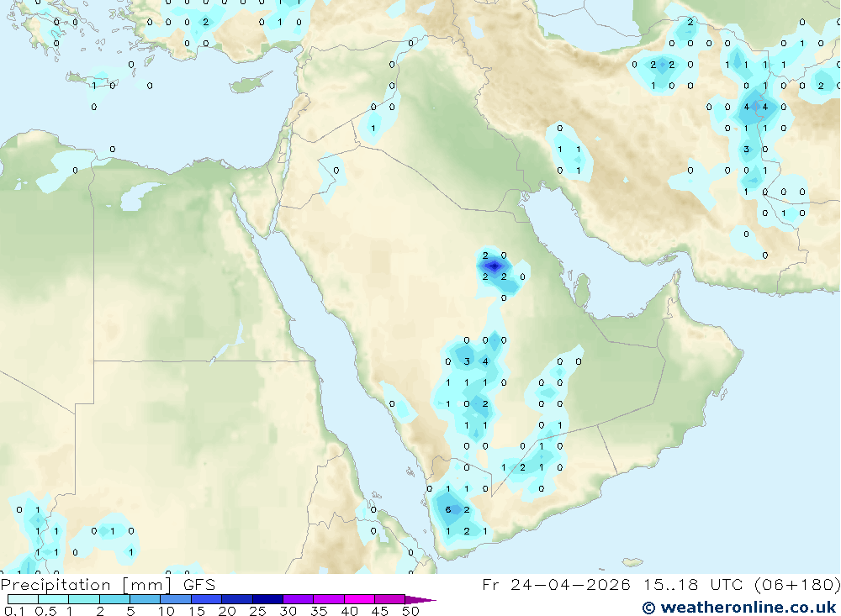Click the legend label "45"

pyautogui.click(x=380, y=611)
